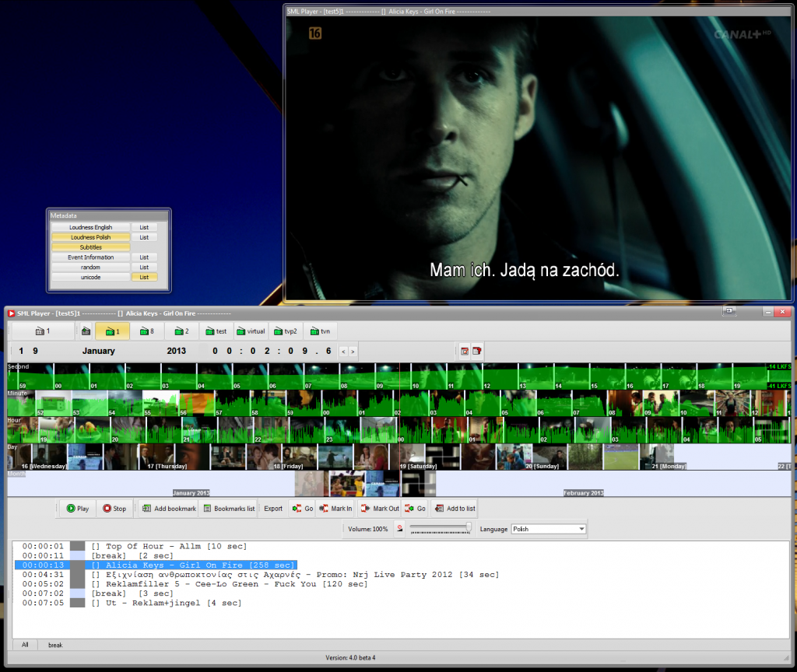This screenshot has height=672, width=797.
Task: Select the Reklamfiller 5 Cee-Lo Green entry
Action: (229, 584)
